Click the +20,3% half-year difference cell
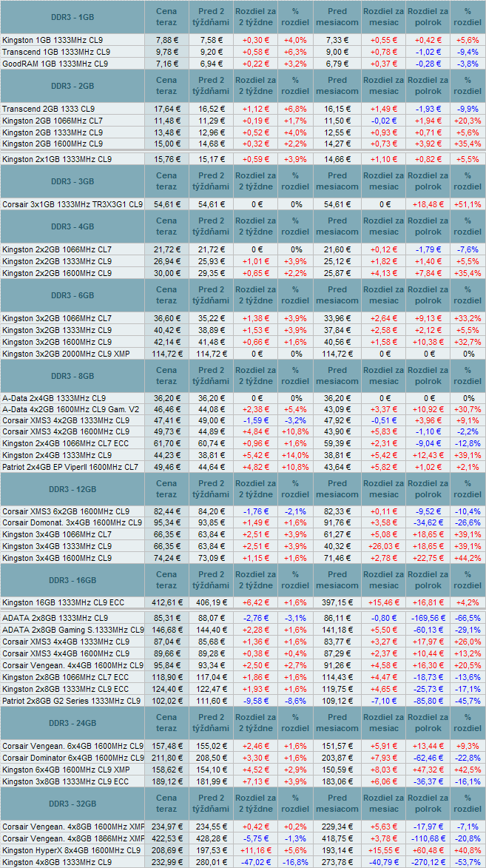The width and height of the screenshot is (486, 868). [x=468, y=121]
